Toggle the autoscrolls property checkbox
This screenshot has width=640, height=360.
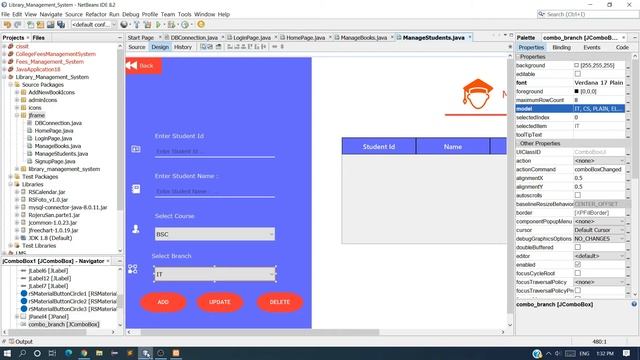pyautogui.click(x=578, y=195)
